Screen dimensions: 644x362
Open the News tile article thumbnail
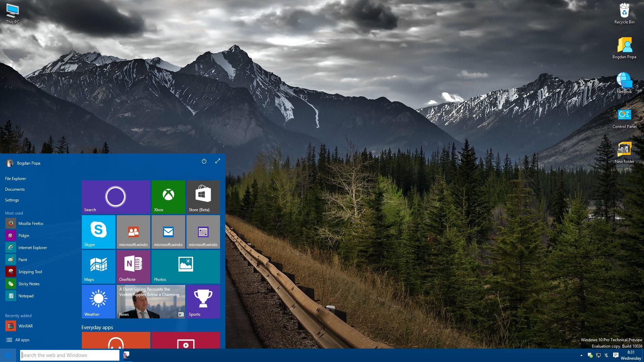point(151,301)
